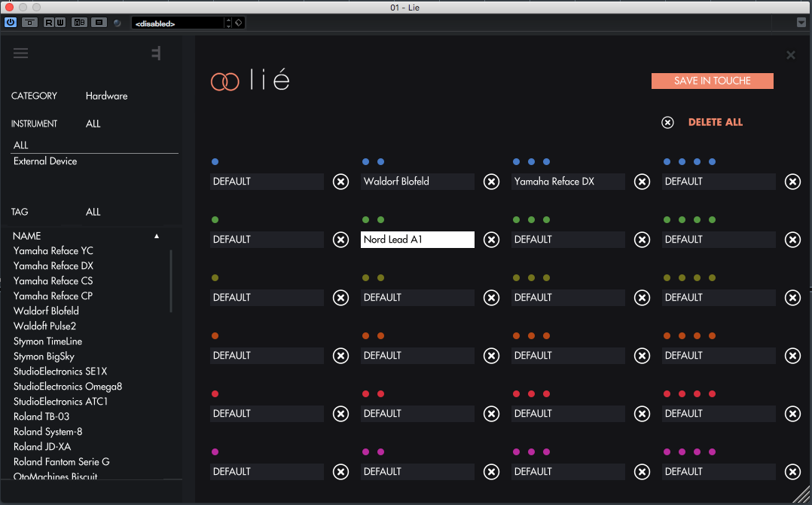
Task: Click DELETE ALL text button
Action: pyautogui.click(x=715, y=123)
